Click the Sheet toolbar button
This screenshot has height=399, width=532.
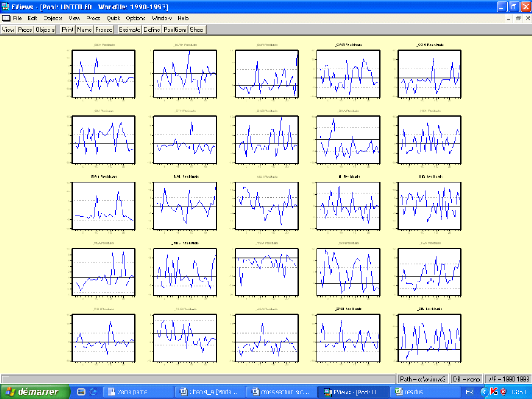coord(198,30)
